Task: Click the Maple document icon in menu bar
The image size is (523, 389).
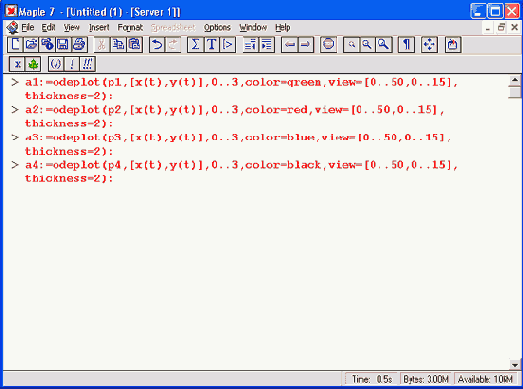Action: (x=12, y=28)
